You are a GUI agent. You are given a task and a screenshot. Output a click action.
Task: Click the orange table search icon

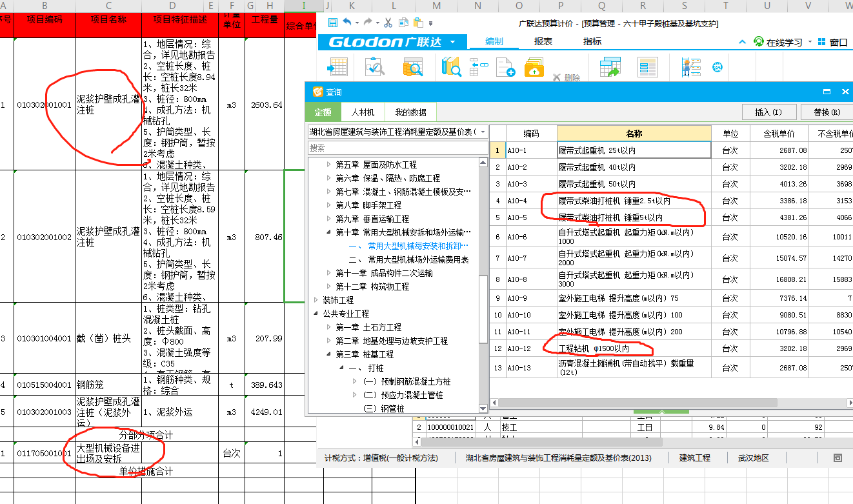[x=412, y=66]
